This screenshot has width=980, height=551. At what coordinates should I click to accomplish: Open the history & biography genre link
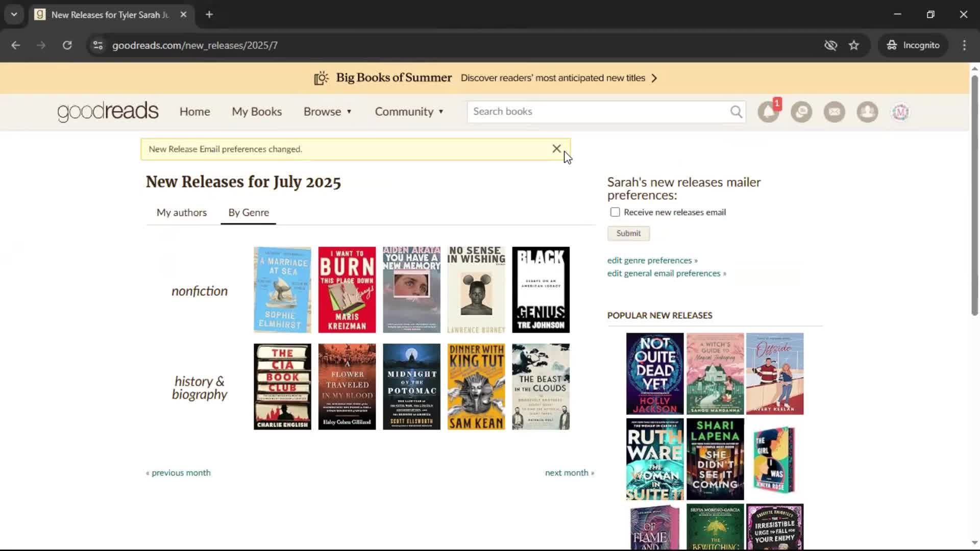200,388
